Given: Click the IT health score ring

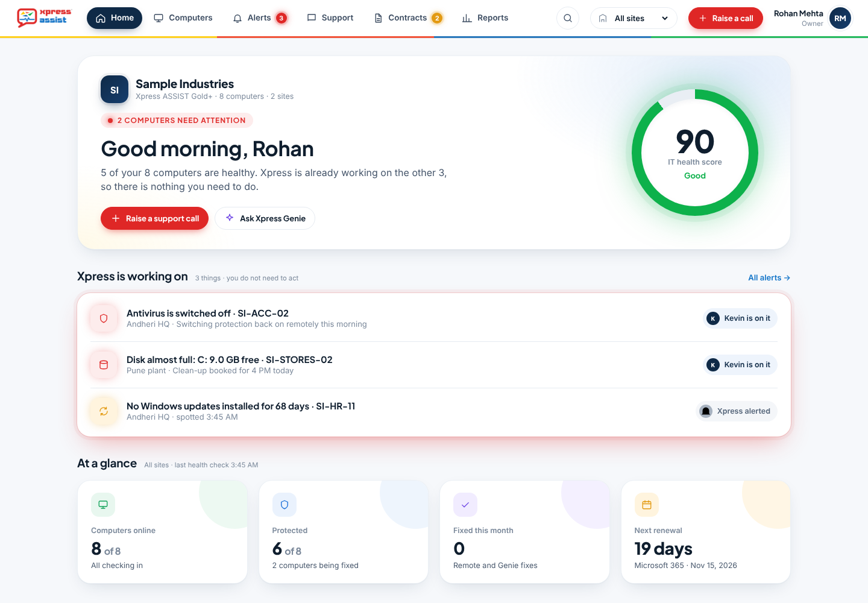Looking at the screenshot, I should tap(695, 153).
